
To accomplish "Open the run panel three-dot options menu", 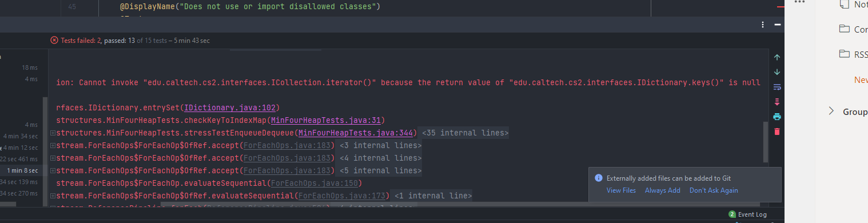I will [763, 25].
